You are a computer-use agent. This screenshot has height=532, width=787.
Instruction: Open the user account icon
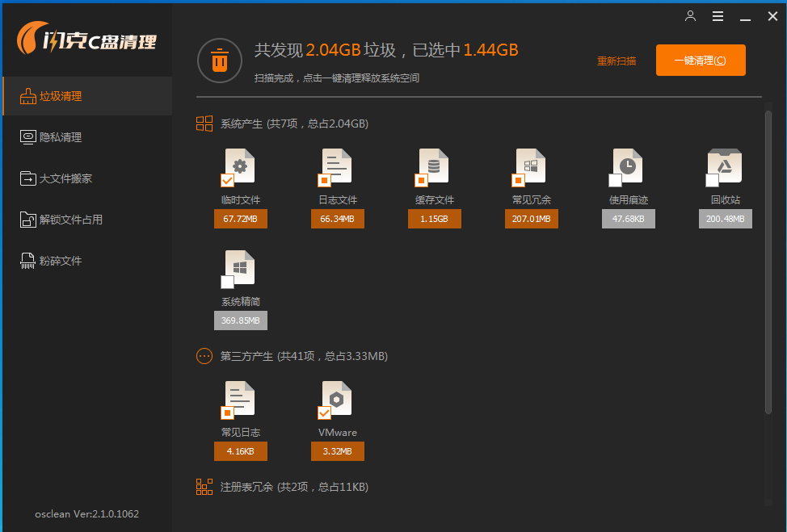point(690,16)
